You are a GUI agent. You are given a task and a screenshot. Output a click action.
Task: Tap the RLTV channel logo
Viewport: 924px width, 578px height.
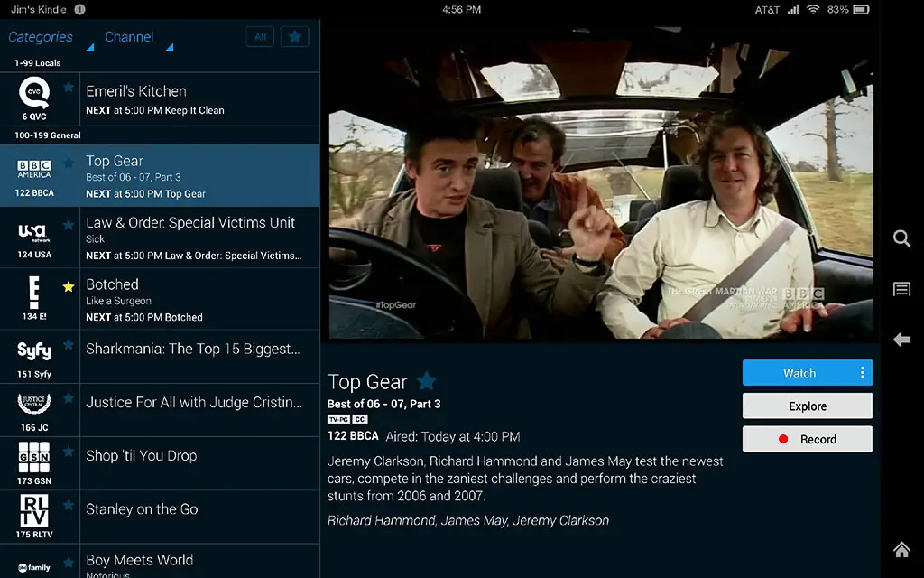coord(34,511)
